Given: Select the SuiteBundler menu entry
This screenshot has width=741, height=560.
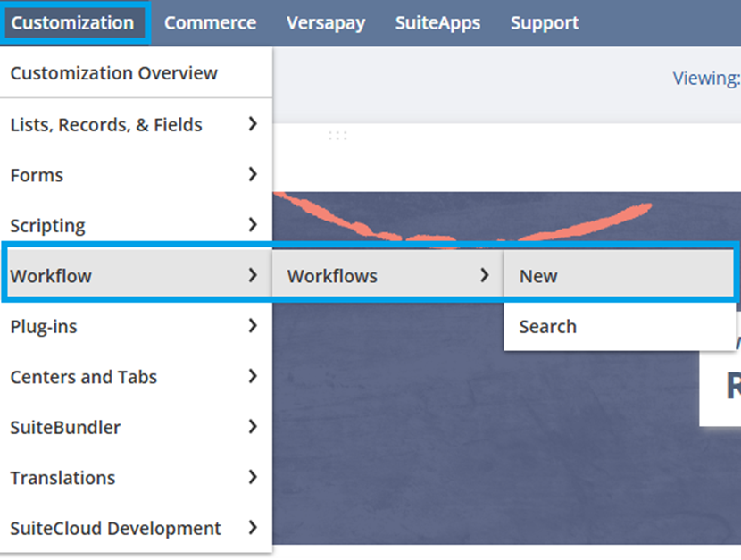Looking at the screenshot, I should 136,427.
